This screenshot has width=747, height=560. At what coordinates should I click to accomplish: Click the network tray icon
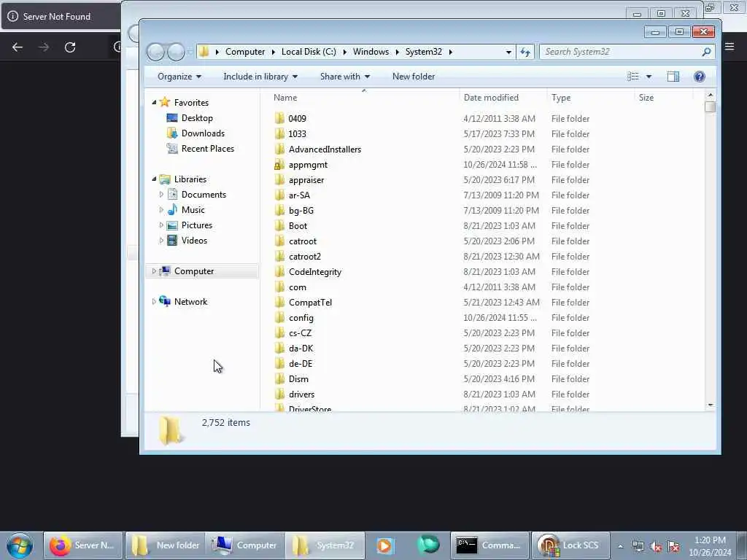tap(638, 547)
